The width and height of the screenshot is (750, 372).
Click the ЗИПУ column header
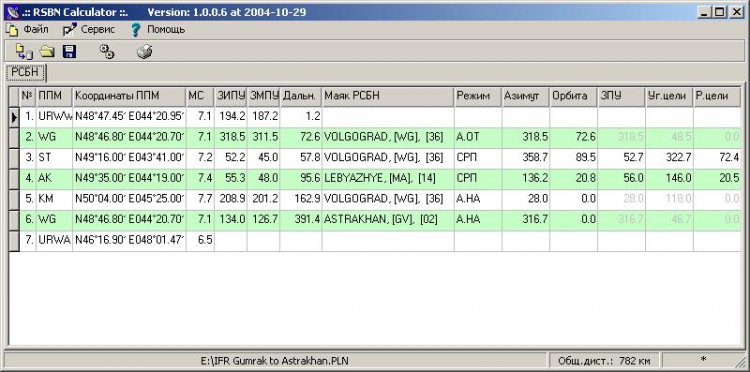(x=231, y=97)
